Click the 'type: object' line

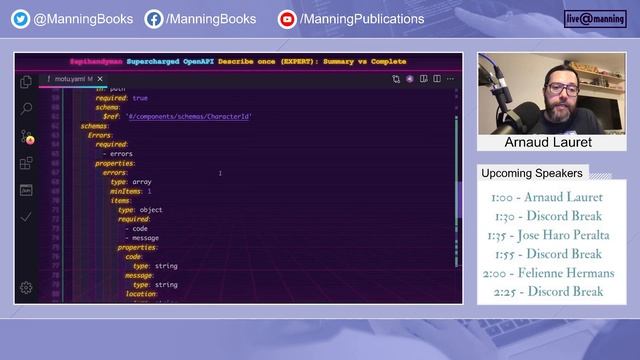point(140,210)
